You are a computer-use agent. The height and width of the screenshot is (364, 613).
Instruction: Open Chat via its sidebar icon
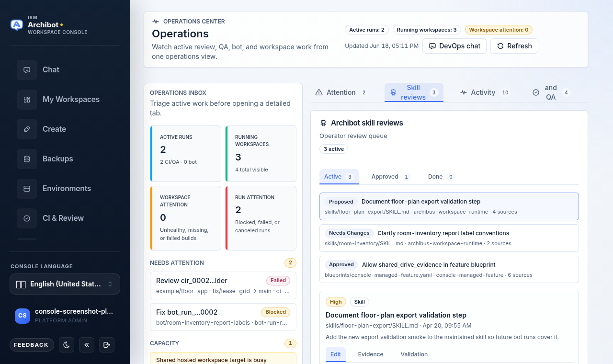pos(27,70)
